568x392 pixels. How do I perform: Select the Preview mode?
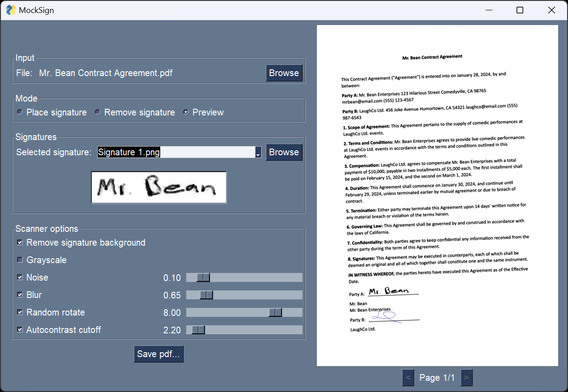pyautogui.click(x=203, y=112)
